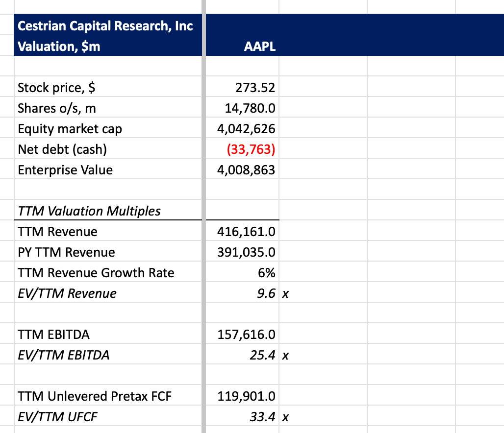Click the EV/TTM UFCF multiple 33.4
The width and height of the screenshot is (504, 433).
(262, 417)
